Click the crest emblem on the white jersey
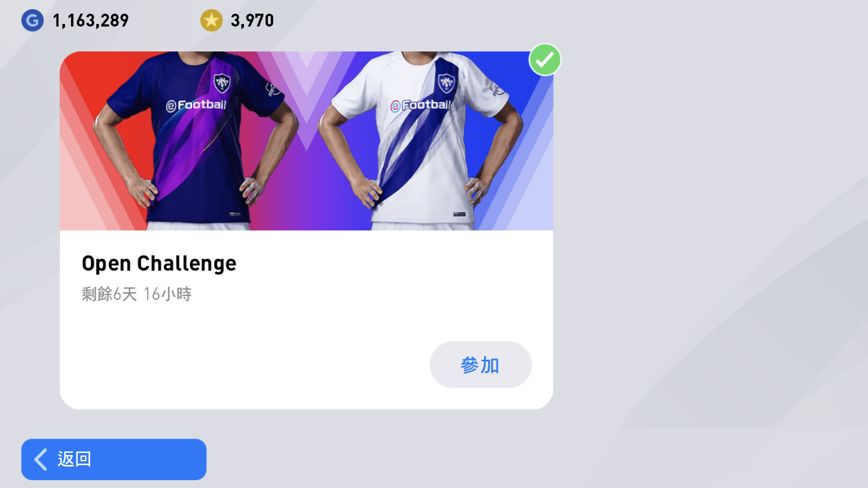868x488 pixels. click(446, 83)
